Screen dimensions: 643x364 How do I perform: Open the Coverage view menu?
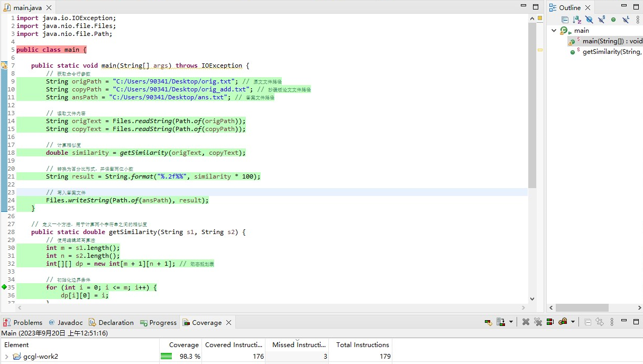tap(612, 322)
